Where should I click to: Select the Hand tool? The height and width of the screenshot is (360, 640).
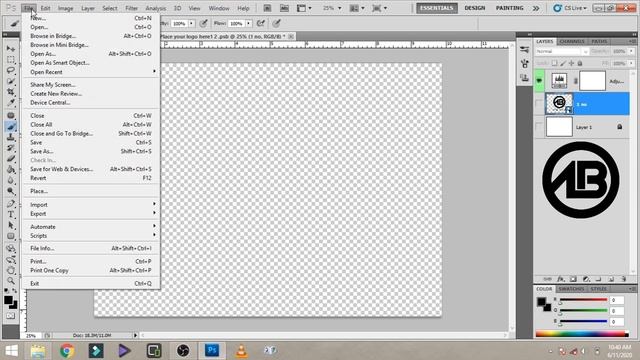click(11, 270)
